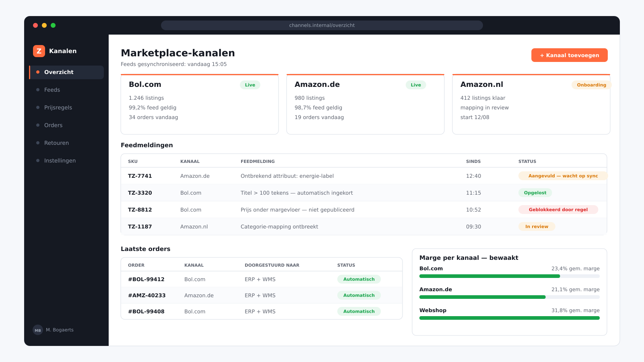
Task: Click the Categorie-mapping ontbreekt message
Action: (x=279, y=227)
